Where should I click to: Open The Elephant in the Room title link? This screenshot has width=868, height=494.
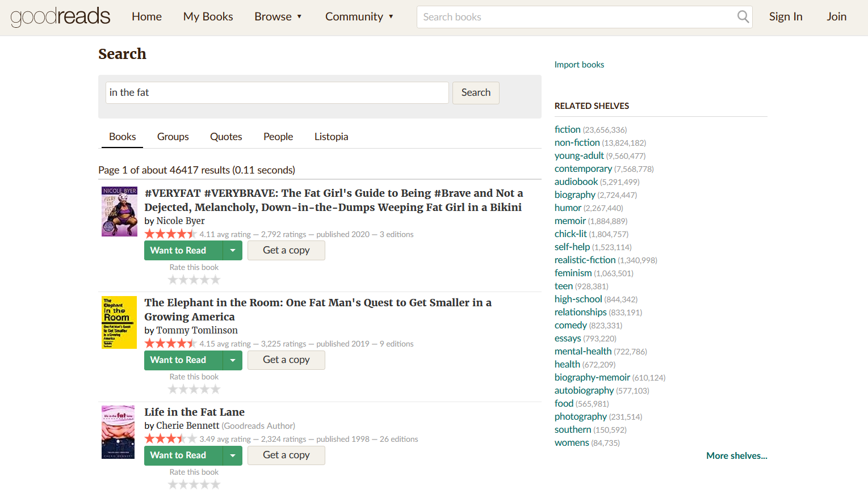[x=318, y=310]
